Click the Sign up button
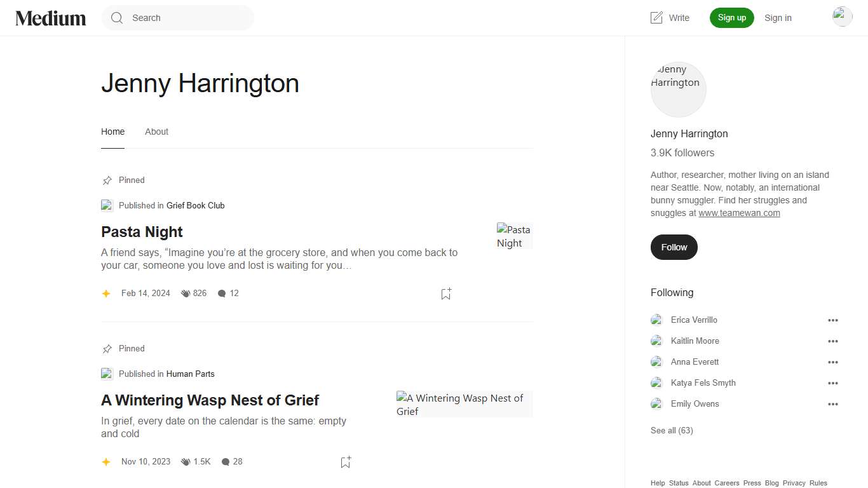 731,18
